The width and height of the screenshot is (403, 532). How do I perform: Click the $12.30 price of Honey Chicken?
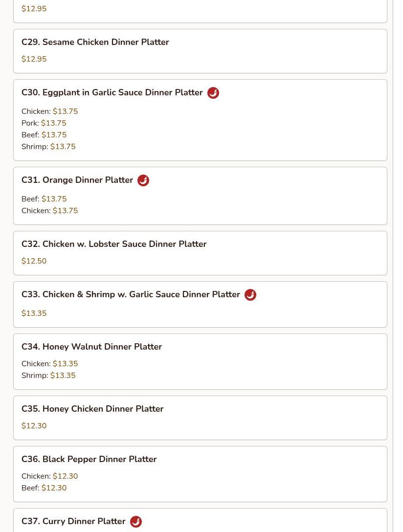click(34, 426)
